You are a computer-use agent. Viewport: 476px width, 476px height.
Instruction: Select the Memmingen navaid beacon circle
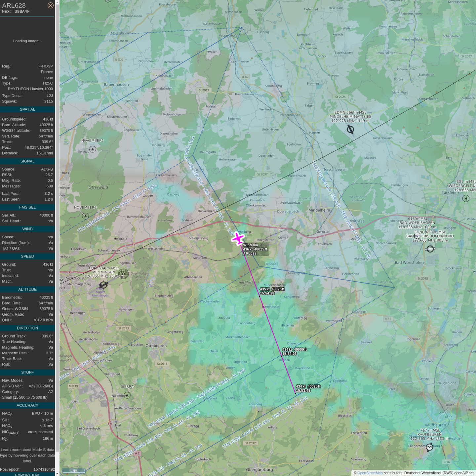pyautogui.click(x=123, y=274)
